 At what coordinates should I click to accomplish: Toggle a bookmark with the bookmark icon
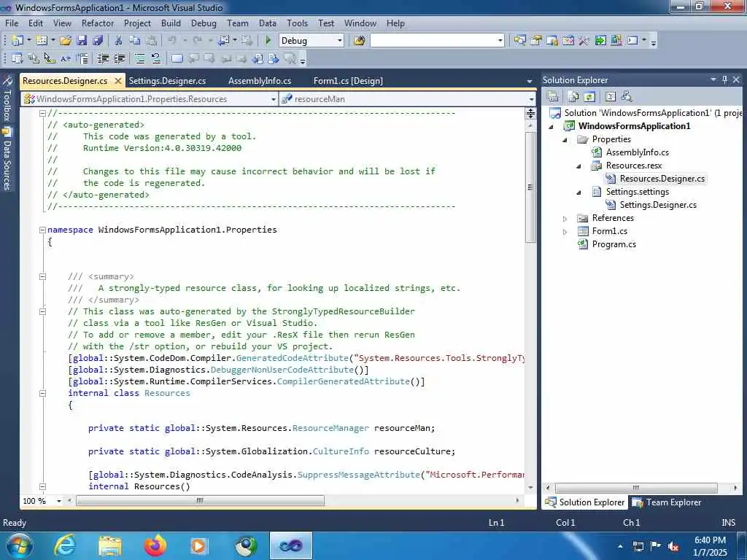point(177,58)
